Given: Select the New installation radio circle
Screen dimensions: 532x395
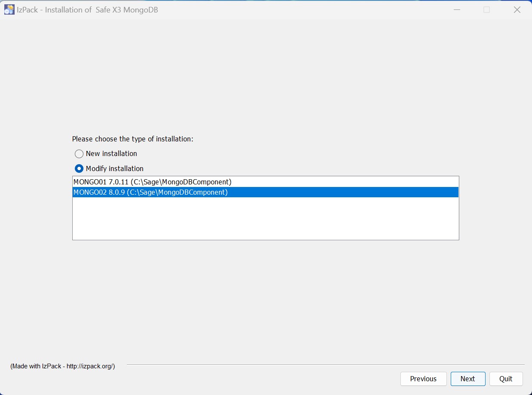Looking at the screenshot, I should pyautogui.click(x=79, y=154).
